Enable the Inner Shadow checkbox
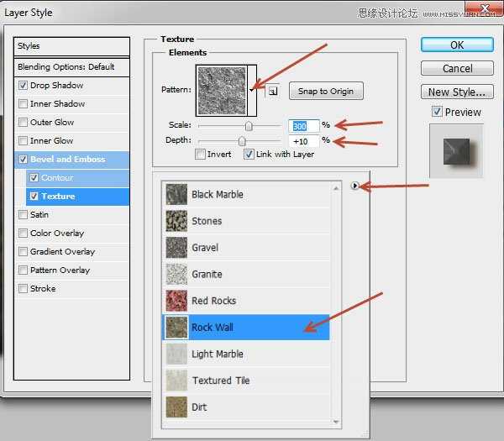504x441 pixels. (24, 104)
